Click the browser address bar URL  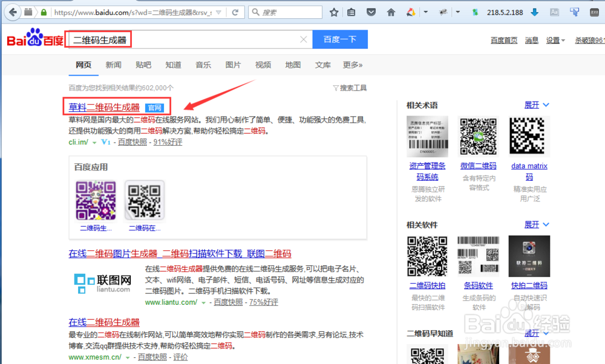pyautogui.click(x=133, y=12)
